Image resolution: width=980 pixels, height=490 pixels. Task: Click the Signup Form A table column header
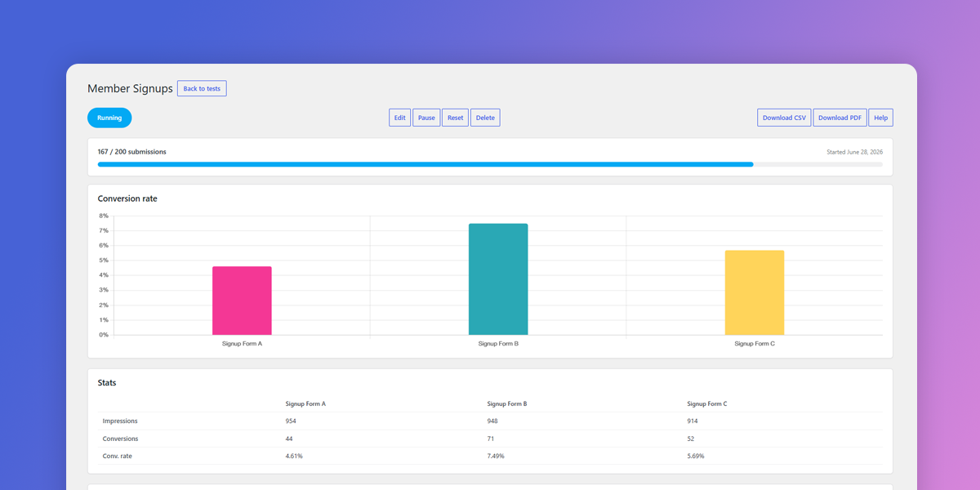[305, 404]
